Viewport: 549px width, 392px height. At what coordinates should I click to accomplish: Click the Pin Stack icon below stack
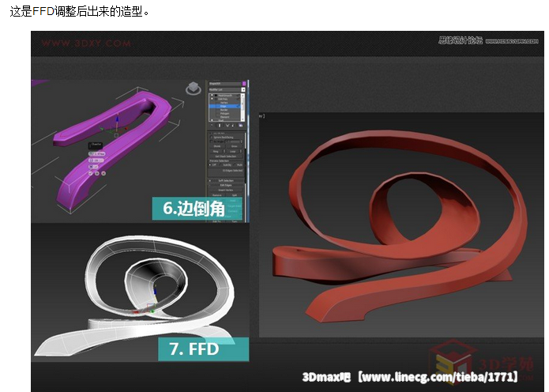212,125
